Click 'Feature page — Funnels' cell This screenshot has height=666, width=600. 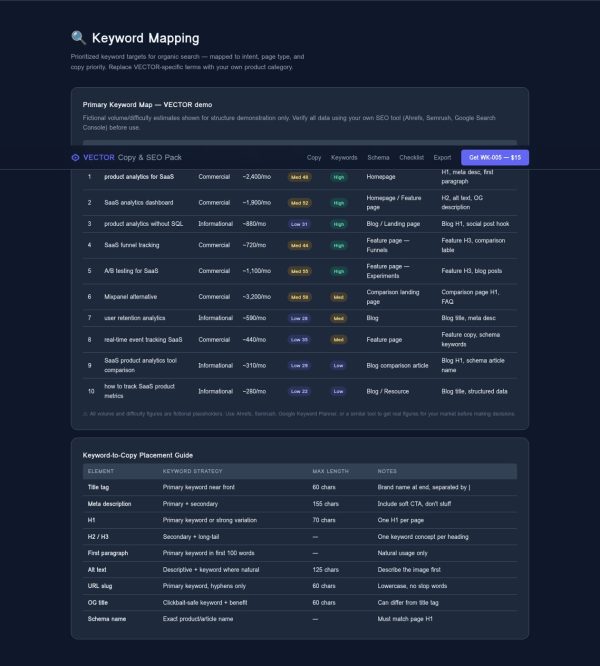point(388,245)
